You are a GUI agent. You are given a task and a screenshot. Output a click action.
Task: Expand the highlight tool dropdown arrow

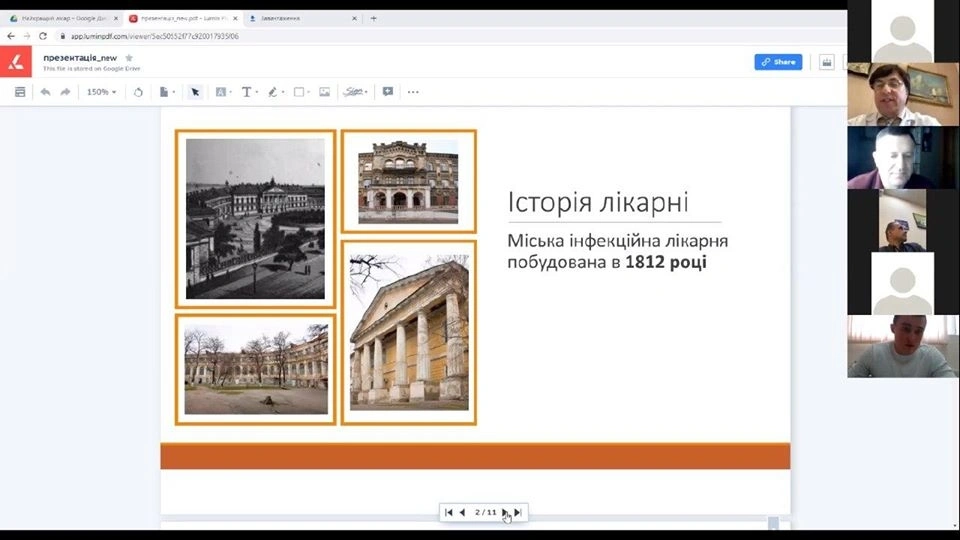coord(231,92)
